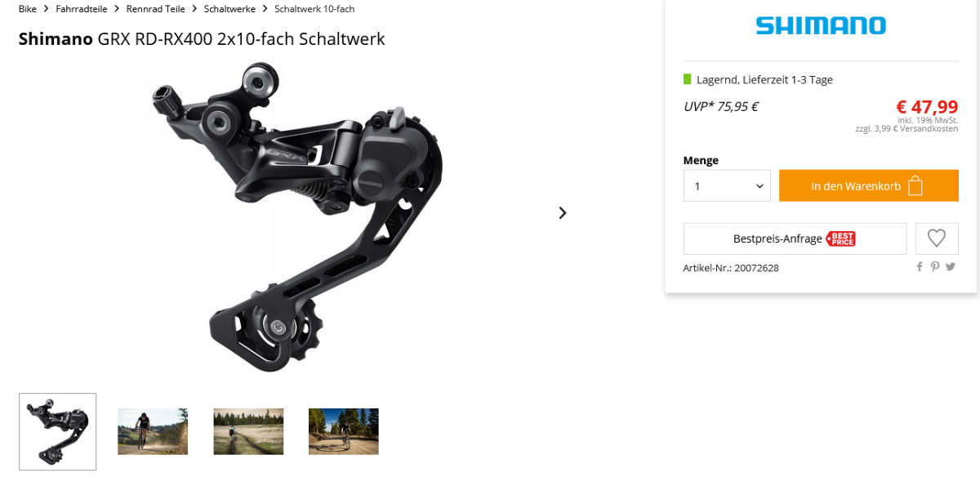The height and width of the screenshot is (495, 980).
Task: Add item to wishlist heart icon
Action: [937, 239]
